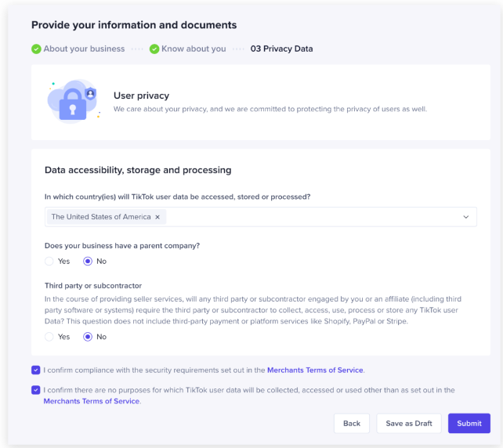503x448 pixels.
Task: Click the padlock cloud privacy illustration
Action: [x=73, y=102]
